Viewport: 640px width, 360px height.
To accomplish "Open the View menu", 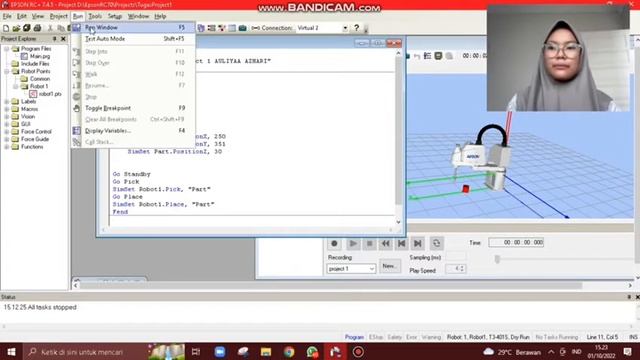I will pos(38,16).
